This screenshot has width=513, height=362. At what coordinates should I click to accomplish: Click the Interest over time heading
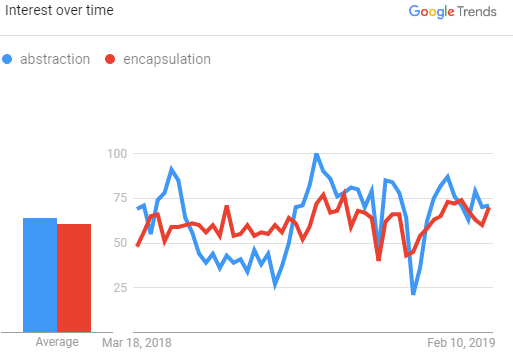[59, 10]
